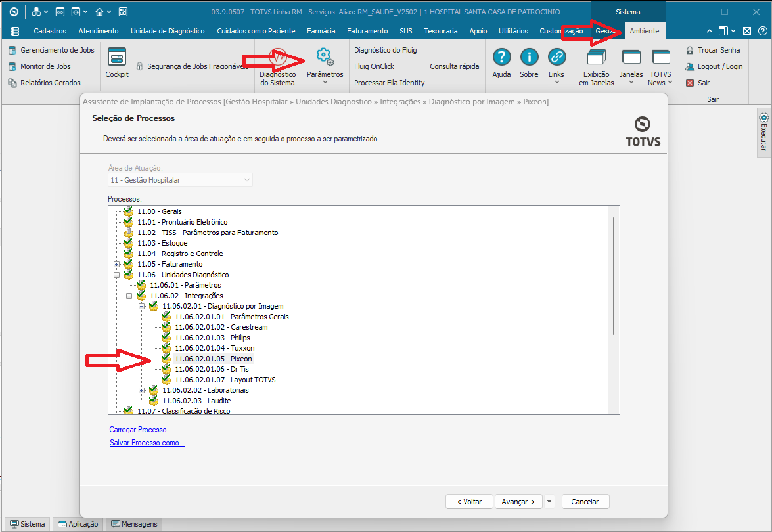Click Consulta rápida

[x=455, y=66]
